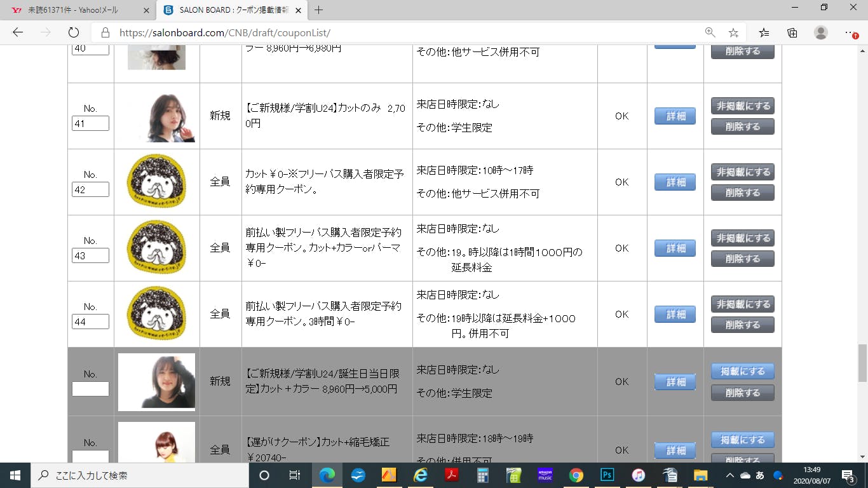This screenshot has width=868, height=488.
Task: Click 削除する for coupon No. 44
Action: [x=742, y=325]
